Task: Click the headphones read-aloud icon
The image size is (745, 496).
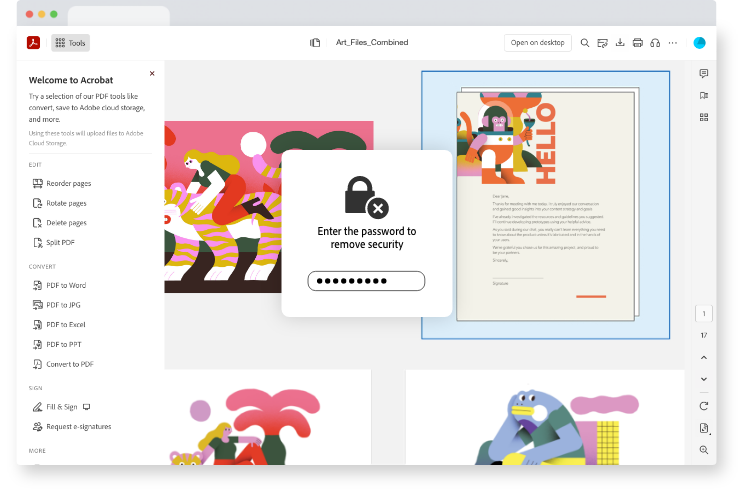Action: point(655,43)
